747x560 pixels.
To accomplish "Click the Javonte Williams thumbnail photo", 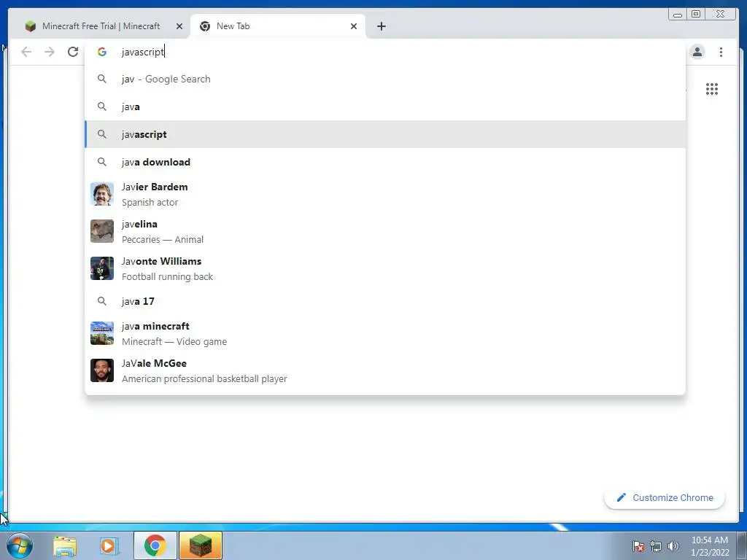I will (x=102, y=268).
